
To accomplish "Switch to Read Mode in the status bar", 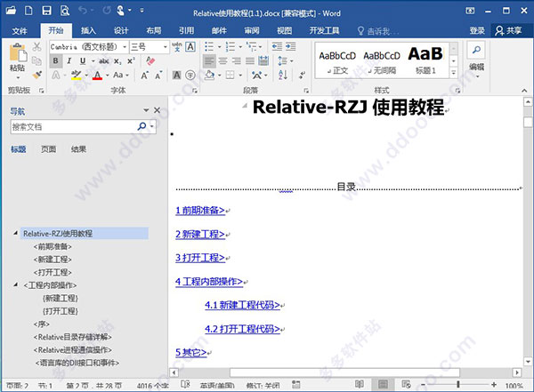I will [x=359, y=385].
